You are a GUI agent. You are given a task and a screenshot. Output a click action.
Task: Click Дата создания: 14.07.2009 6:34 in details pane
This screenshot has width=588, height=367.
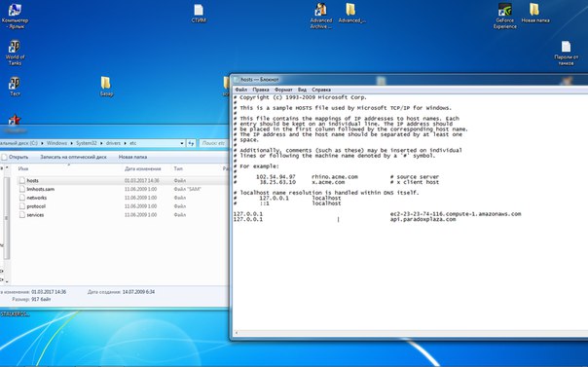coord(121,292)
